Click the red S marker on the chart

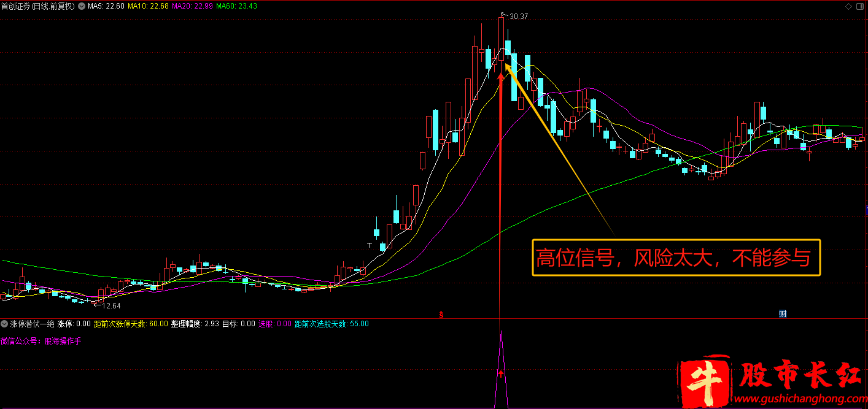click(441, 314)
